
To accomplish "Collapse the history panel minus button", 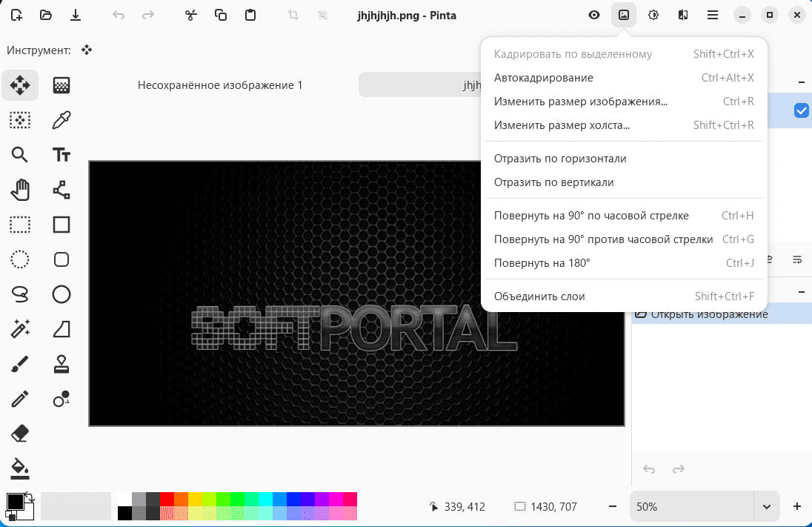I will (x=801, y=292).
